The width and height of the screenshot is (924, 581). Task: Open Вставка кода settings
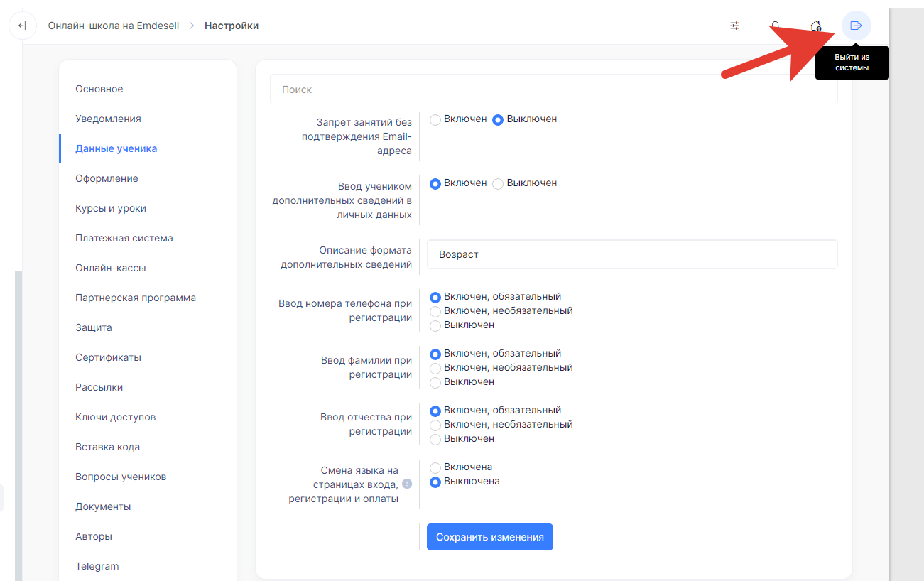(x=107, y=447)
